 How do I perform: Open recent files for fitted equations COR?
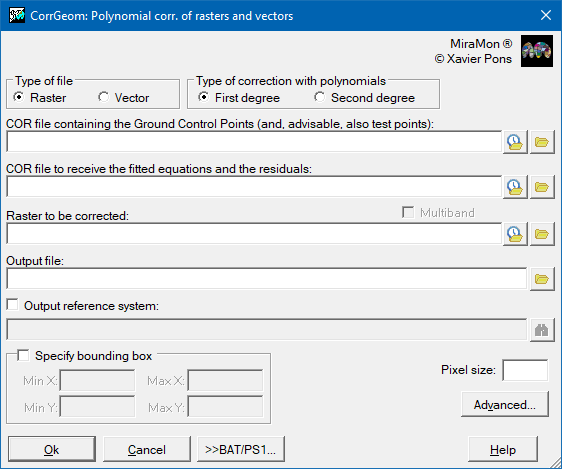(515, 187)
